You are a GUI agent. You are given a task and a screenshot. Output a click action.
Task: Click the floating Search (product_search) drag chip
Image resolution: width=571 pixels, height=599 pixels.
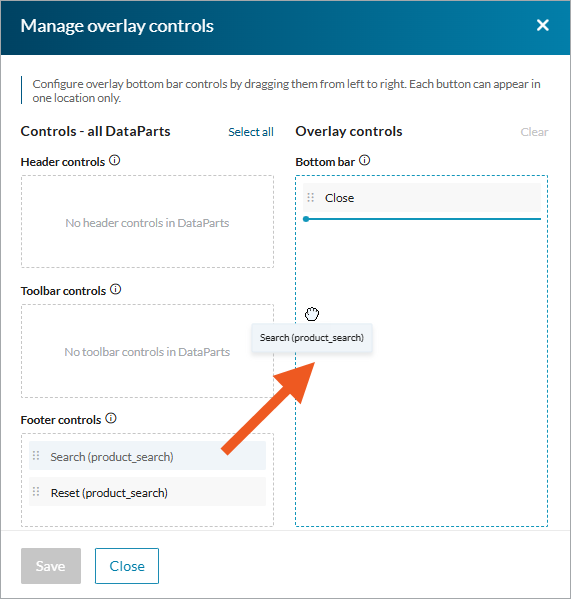tap(312, 338)
